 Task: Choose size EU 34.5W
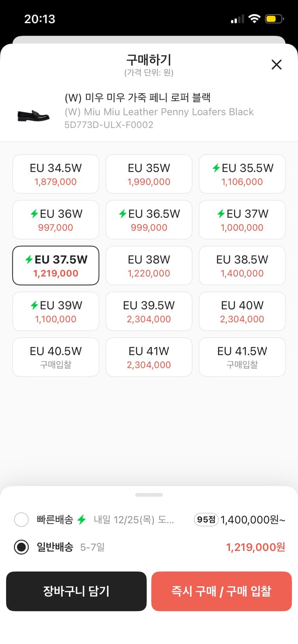point(56,174)
